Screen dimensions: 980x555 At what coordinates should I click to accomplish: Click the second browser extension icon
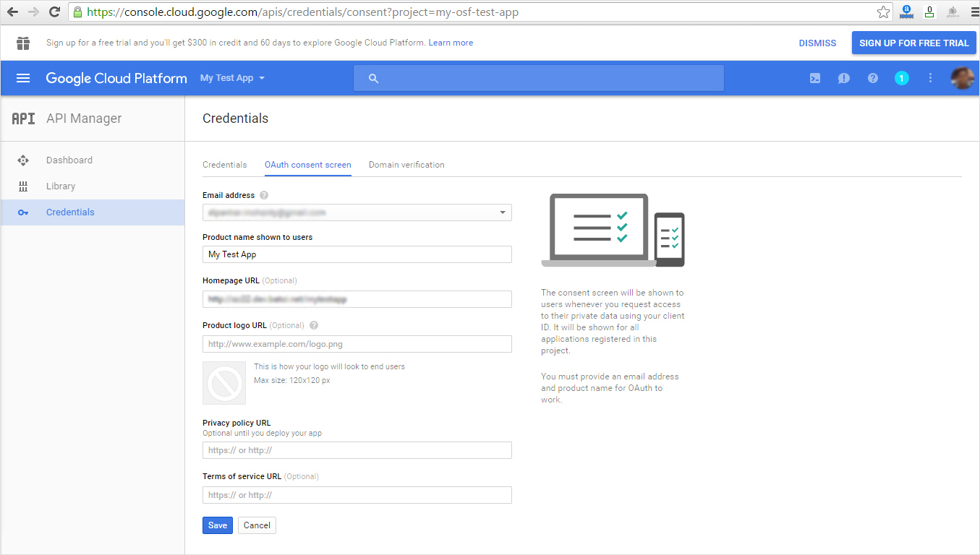929,12
